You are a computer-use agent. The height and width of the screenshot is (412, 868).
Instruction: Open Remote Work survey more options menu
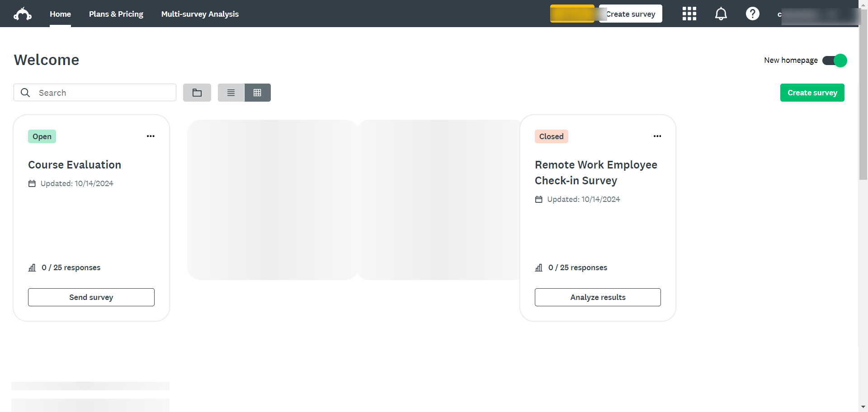[657, 136]
